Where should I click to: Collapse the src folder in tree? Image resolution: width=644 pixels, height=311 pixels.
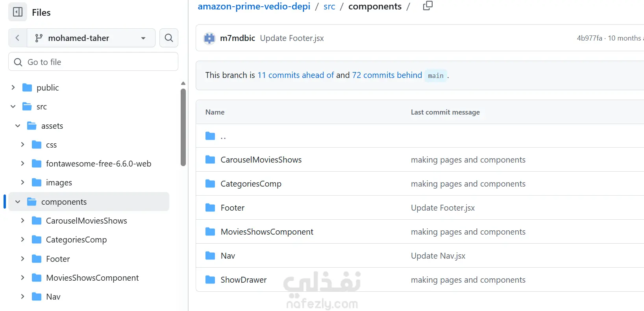(13, 107)
